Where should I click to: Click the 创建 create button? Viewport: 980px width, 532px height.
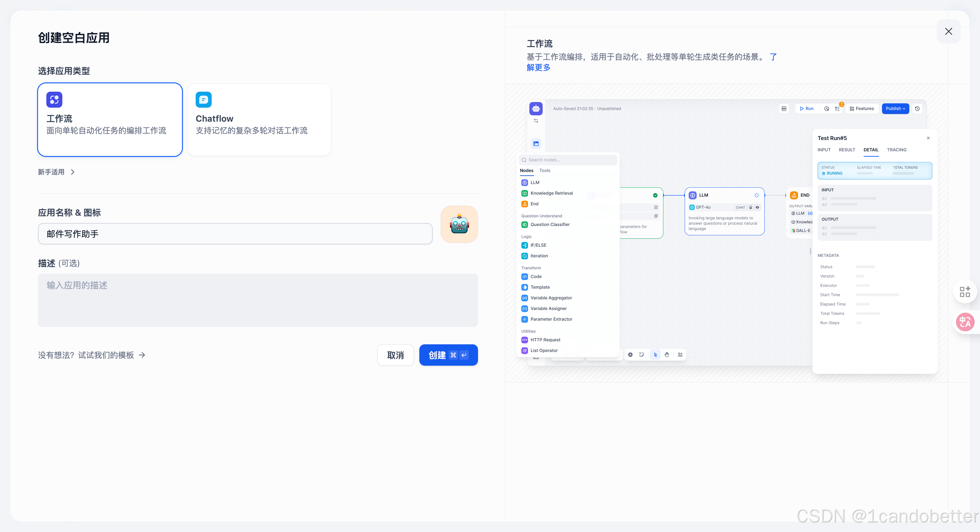(x=448, y=355)
